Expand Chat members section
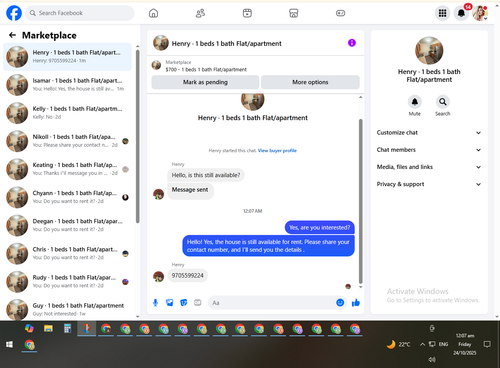500x368 pixels. [429, 150]
